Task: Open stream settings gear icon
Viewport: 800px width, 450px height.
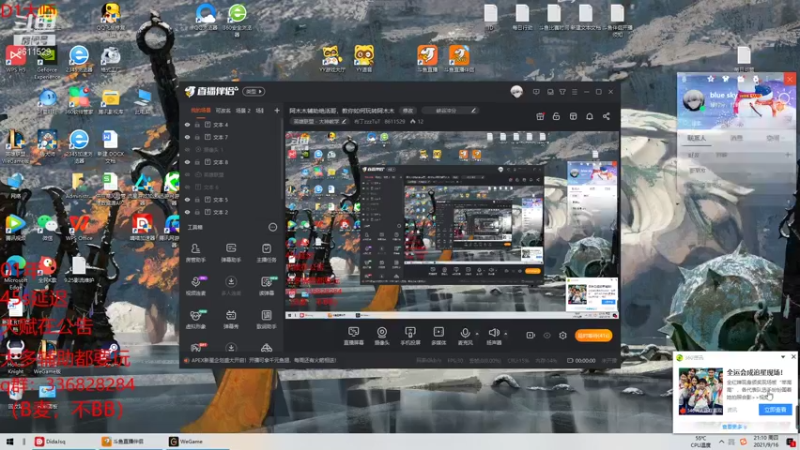Action: tap(563, 335)
